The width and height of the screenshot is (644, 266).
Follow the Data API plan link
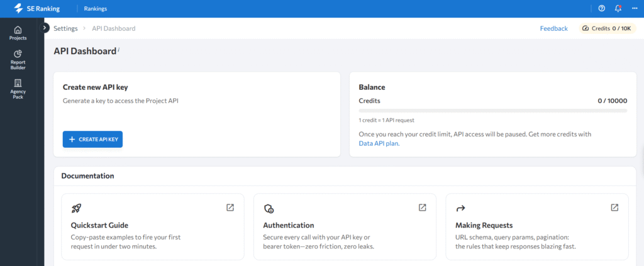tap(379, 143)
